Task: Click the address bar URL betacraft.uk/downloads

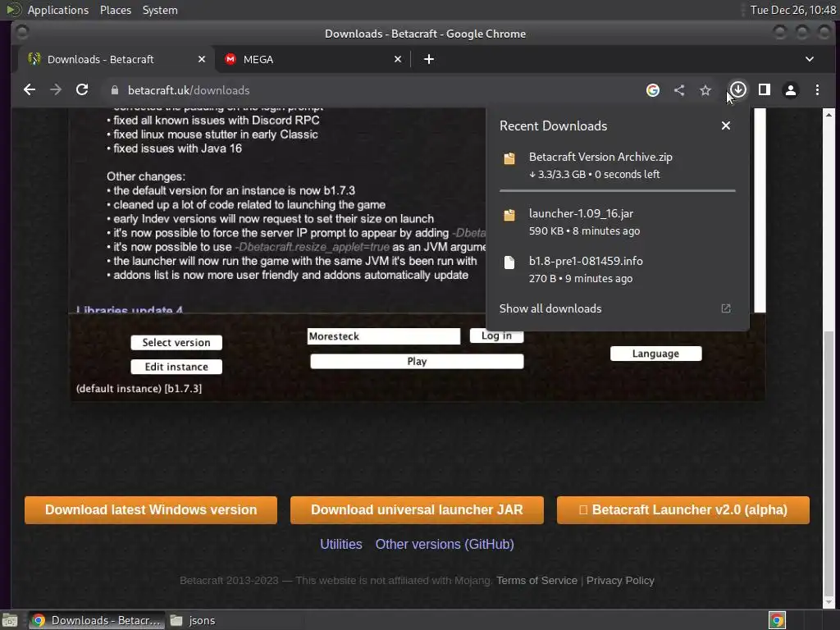Action: click(189, 90)
